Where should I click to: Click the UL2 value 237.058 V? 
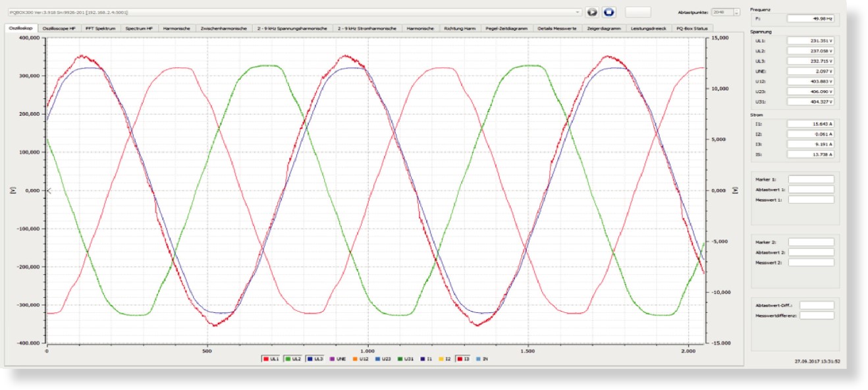pos(811,51)
